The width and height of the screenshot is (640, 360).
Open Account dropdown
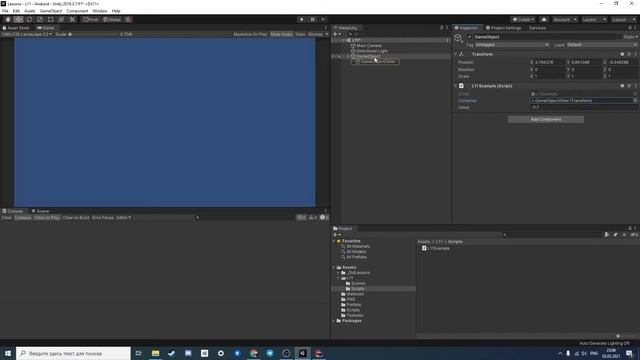pos(565,20)
